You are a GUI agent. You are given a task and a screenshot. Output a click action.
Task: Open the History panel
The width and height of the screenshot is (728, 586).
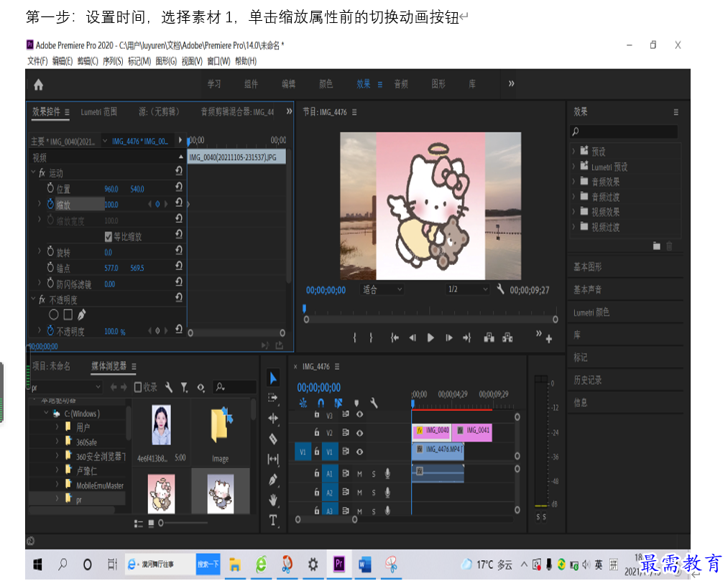pos(587,380)
